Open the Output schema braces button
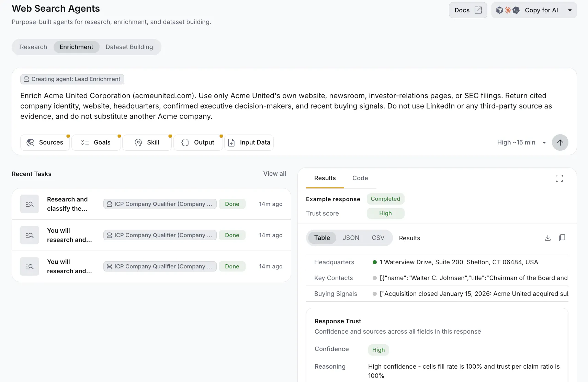588x382 pixels. coord(198,142)
